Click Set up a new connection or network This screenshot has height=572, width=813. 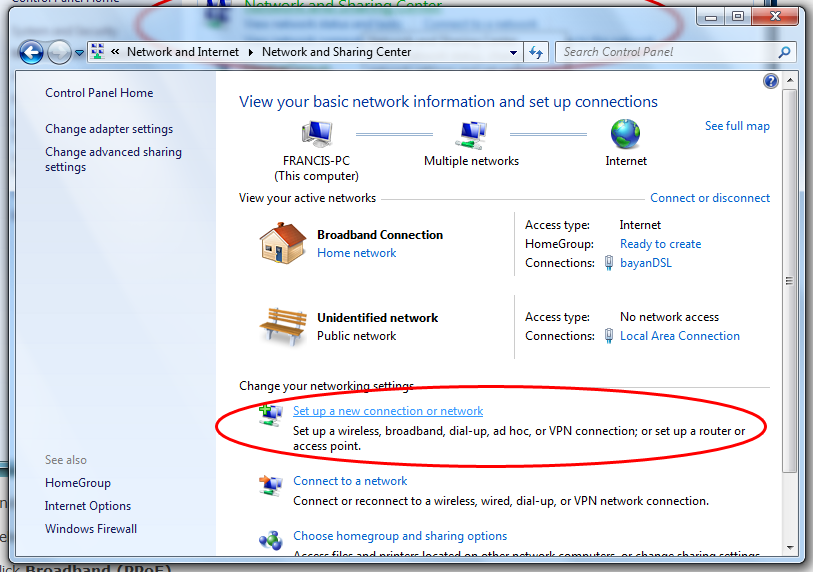388,411
